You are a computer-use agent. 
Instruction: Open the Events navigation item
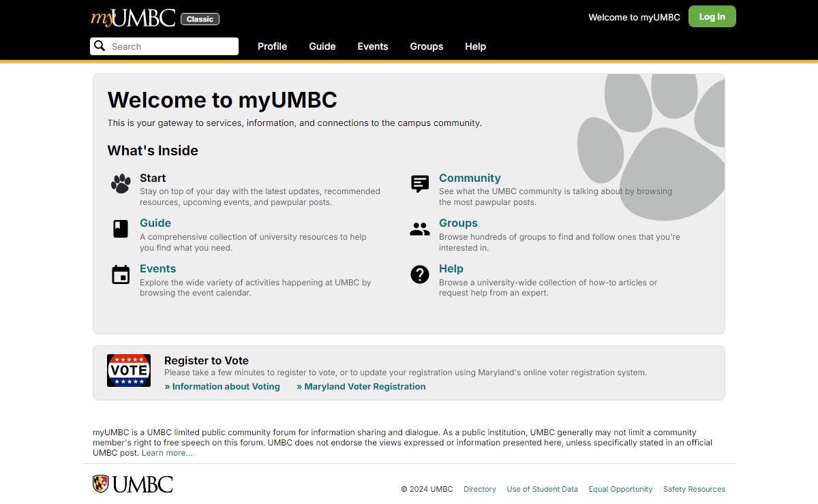coord(373,46)
